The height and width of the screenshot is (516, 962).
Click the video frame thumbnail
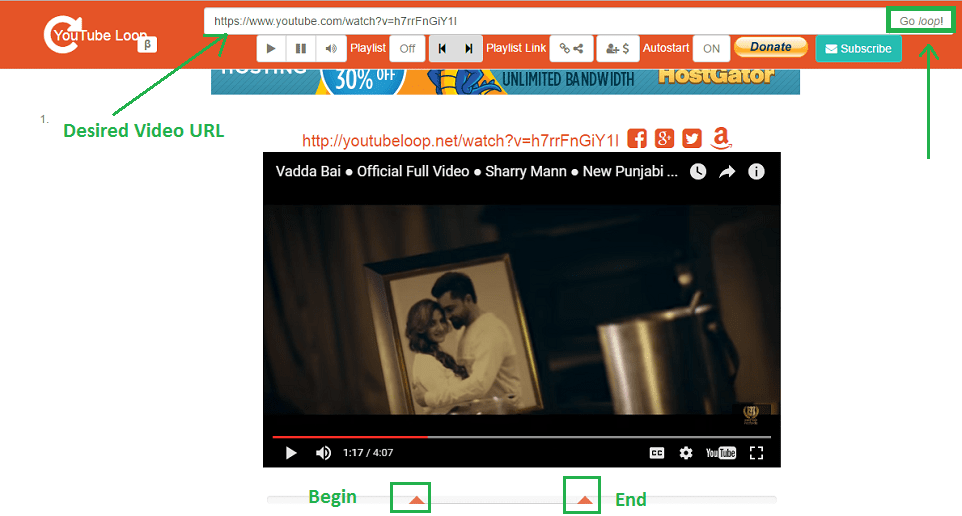click(521, 310)
